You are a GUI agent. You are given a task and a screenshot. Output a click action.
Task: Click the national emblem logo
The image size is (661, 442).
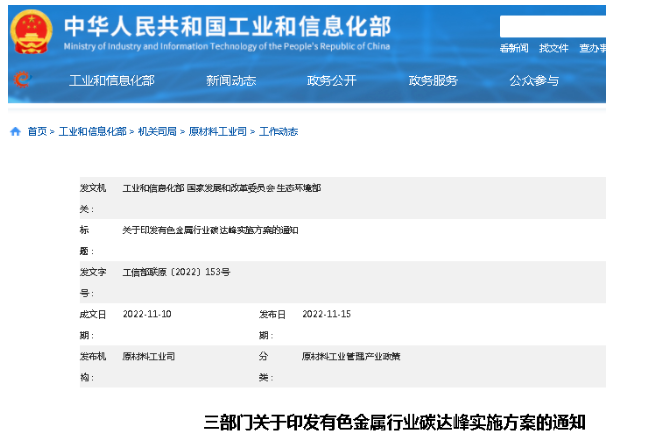pos(31,32)
